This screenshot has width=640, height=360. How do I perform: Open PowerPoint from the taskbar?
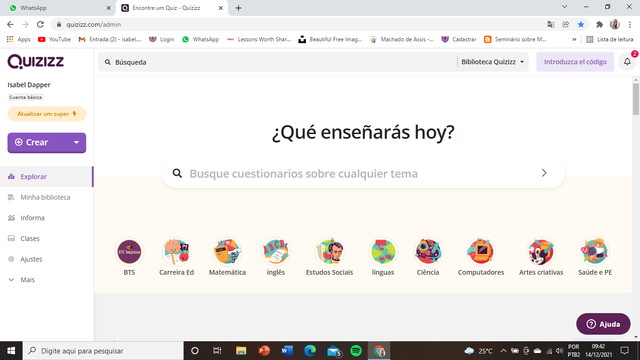tap(264, 351)
